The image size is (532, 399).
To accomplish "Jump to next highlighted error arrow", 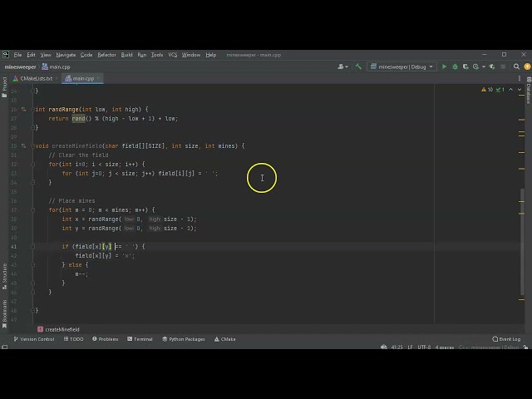I will [x=520, y=90].
